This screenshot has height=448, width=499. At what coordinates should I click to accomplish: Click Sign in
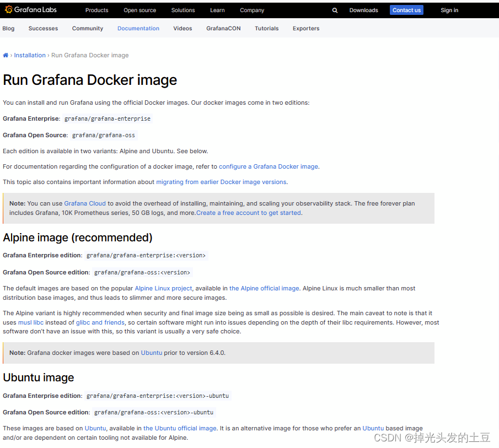449,10
